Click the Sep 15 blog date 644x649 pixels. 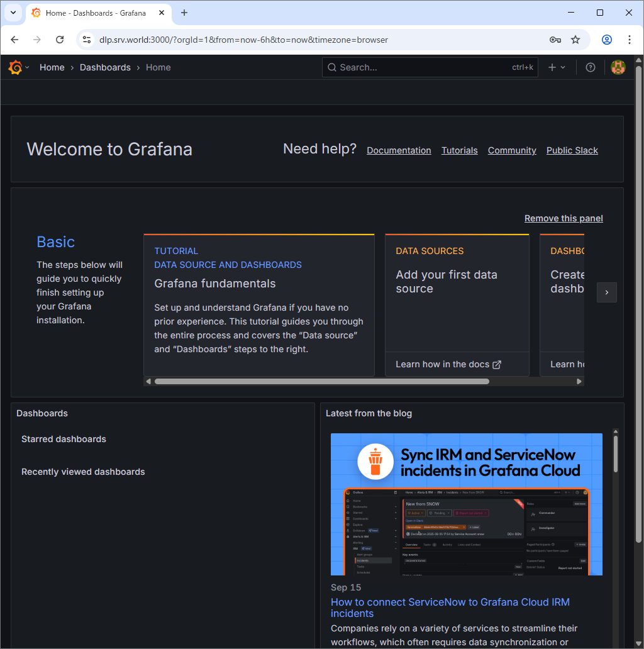pos(346,587)
